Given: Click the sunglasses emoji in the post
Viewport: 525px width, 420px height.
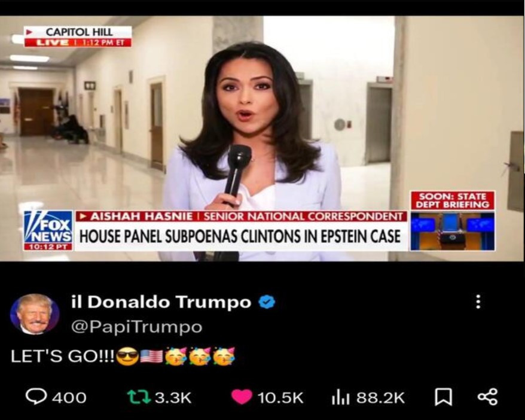Looking at the screenshot, I should coord(127,357).
